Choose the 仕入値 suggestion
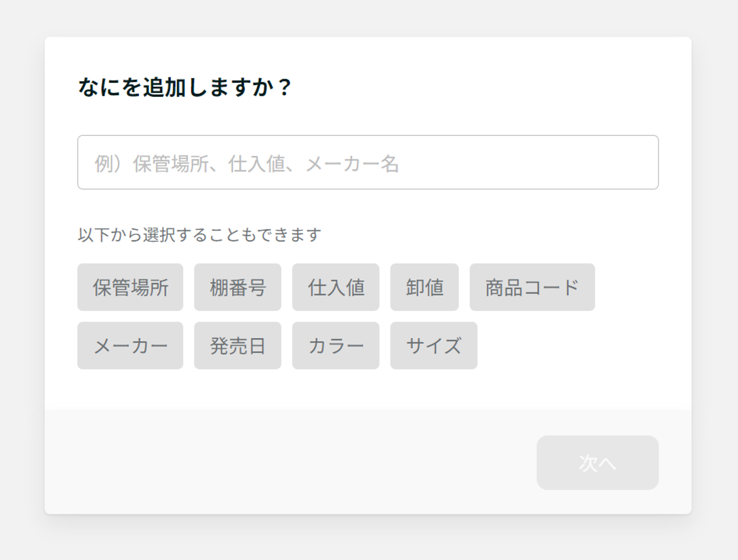Image resolution: width=738 pixels, height=560 pixels. [336, 287]
